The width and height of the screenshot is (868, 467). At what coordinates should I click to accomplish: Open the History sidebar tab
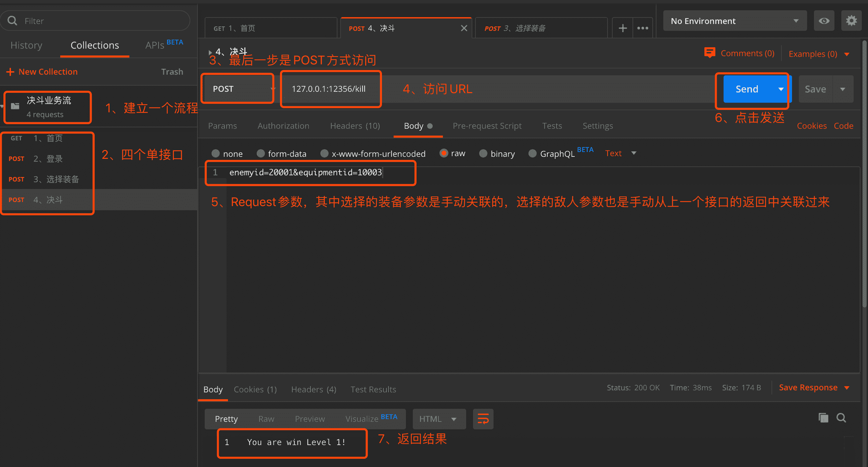pyautogui.click(x=26, y=45)
